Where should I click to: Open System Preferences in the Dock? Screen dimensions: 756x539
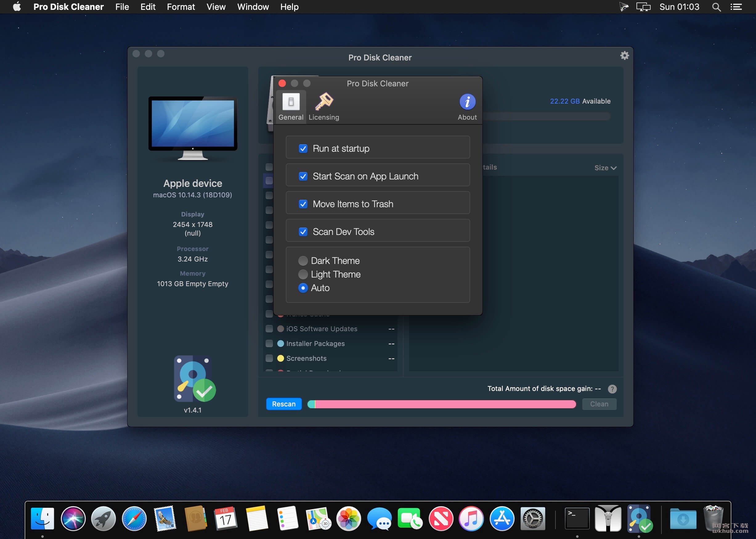[533, 518]
